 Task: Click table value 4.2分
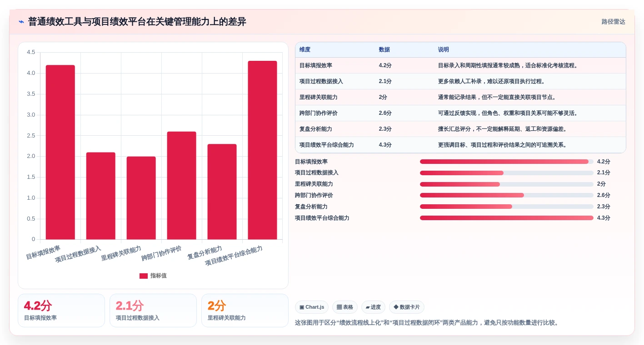click(385, 65)
